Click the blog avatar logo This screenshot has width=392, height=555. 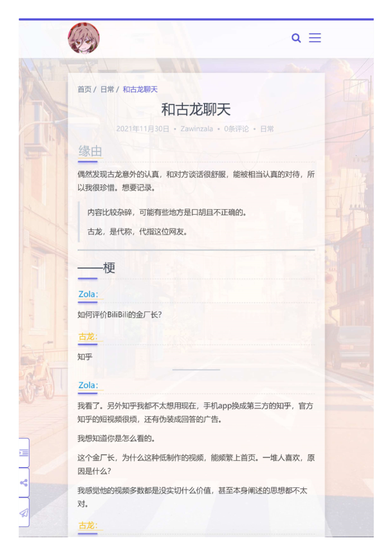(x=84, y=38)
